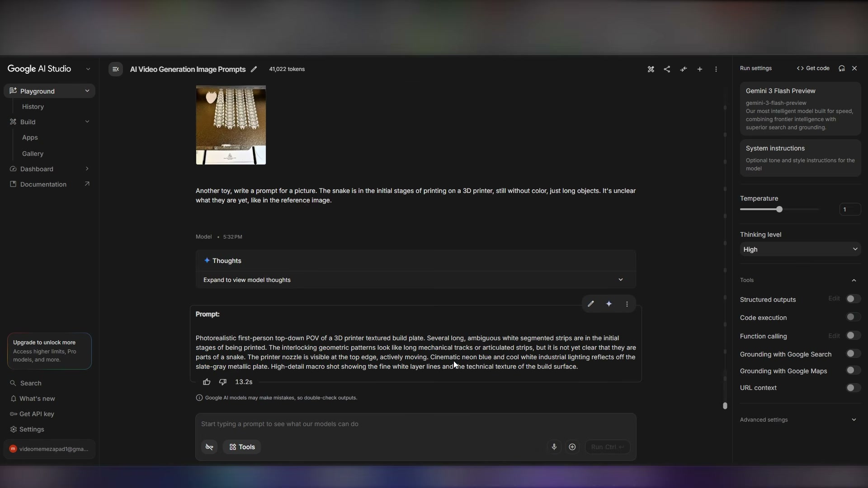The height and width of the screenshot is (488, 868).
Task: Toggle Function calling switch
Action: (853, 336)
